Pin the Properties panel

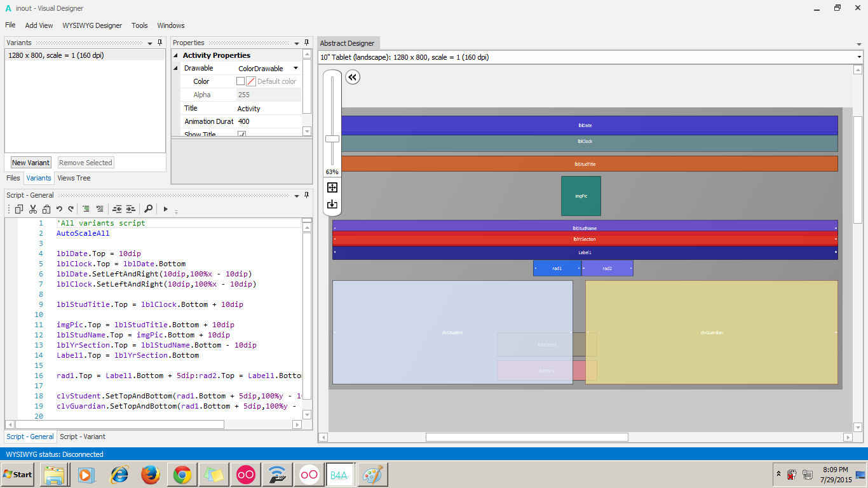(306, 43)
